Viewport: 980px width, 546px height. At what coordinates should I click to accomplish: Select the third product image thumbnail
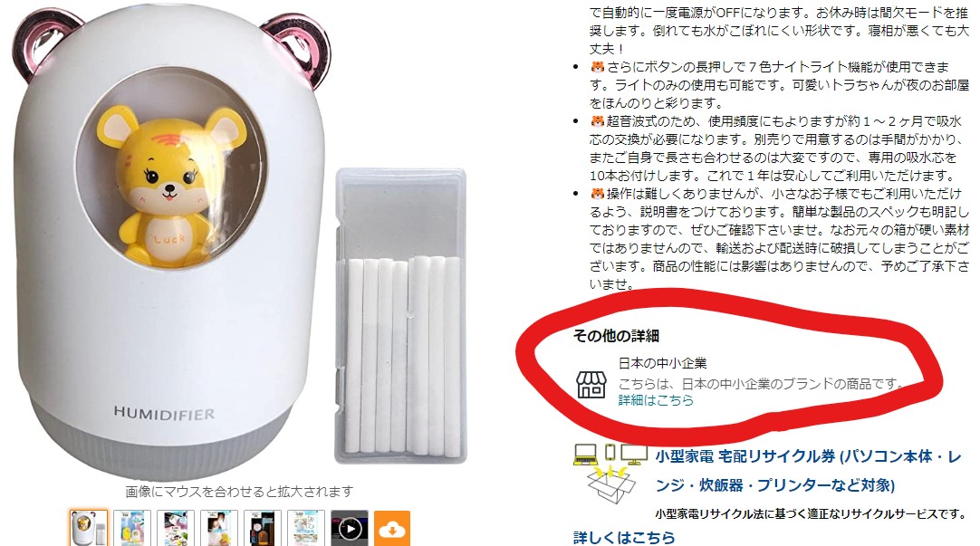pos(176,529)
